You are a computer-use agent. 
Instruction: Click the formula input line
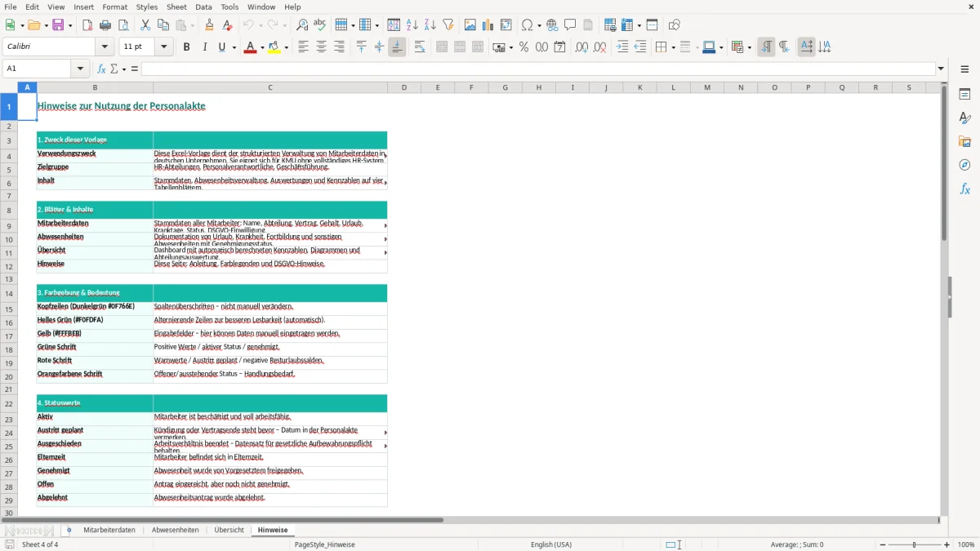pos(538,69)
